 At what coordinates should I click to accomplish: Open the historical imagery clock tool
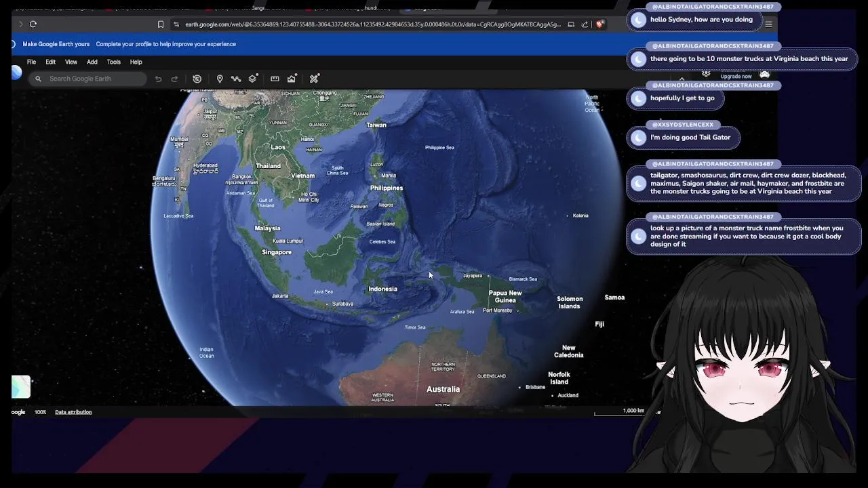pyautogui.click(x=197, y=79)
